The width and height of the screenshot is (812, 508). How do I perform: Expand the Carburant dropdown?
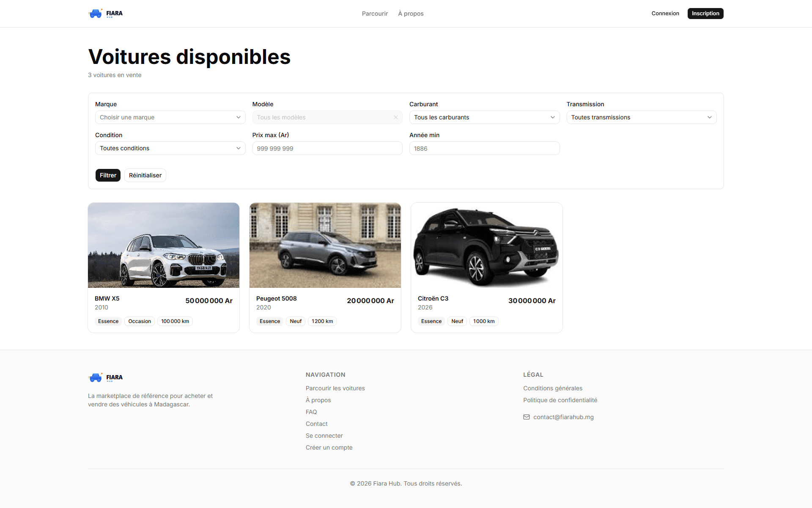click(484, 117)
